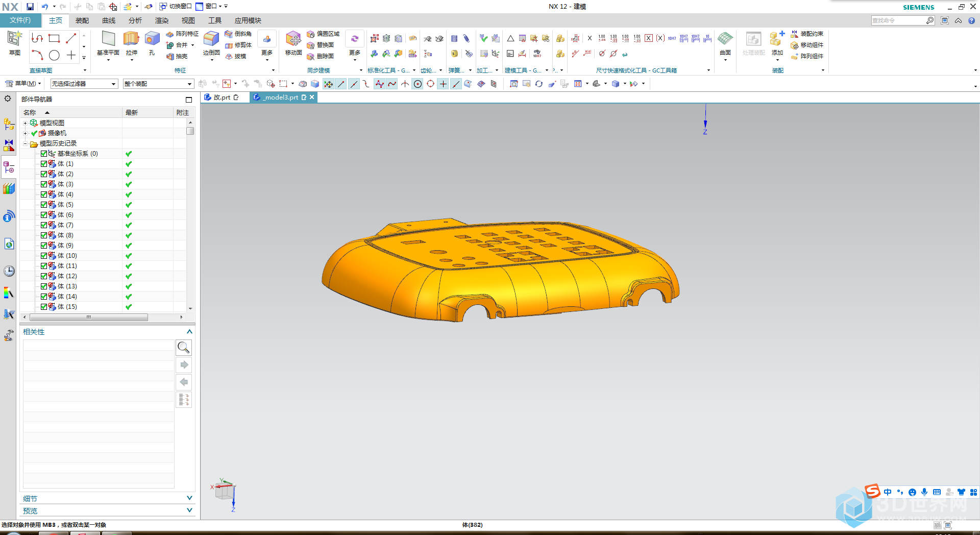Click 更多 in the 特征 group

click(267, 46)
